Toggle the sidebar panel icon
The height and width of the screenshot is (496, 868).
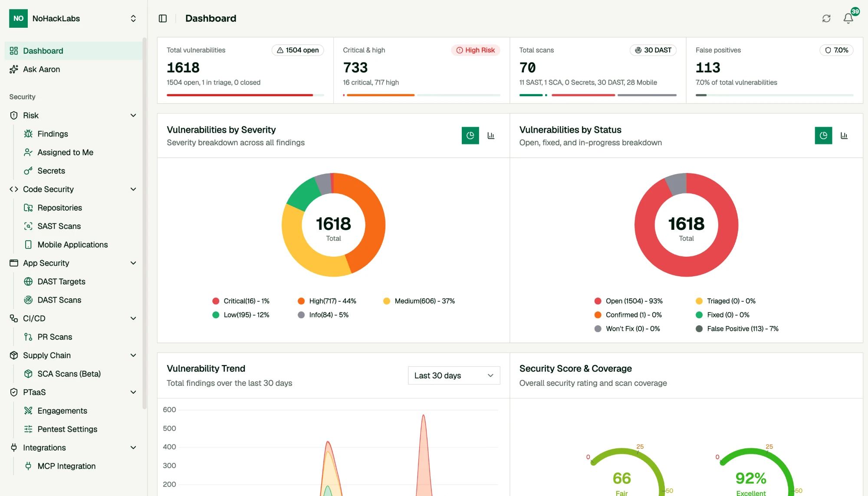pyautogui.click(x=163, y=18)
